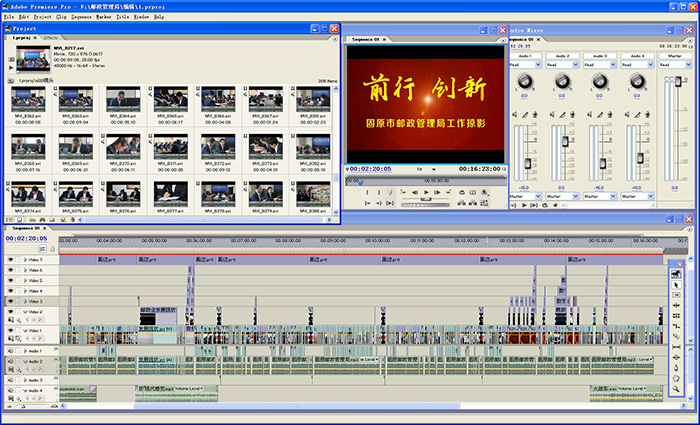The image size is (700, 425).
Task: Open the Audio 1 automation Read dropdown
Action: pyautogui.click(x=527, y=65)
